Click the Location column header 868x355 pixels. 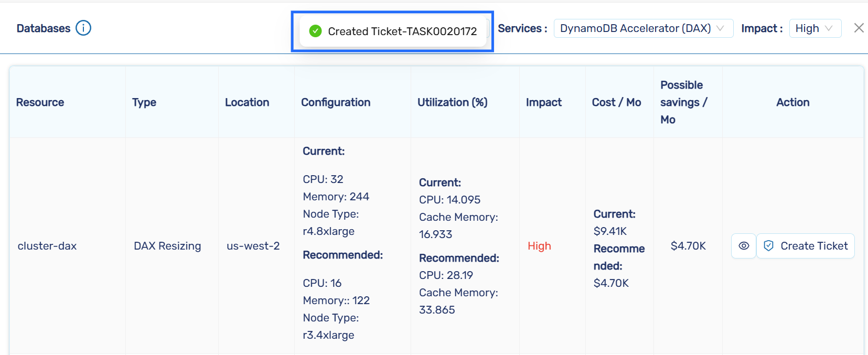pos(247,102)
